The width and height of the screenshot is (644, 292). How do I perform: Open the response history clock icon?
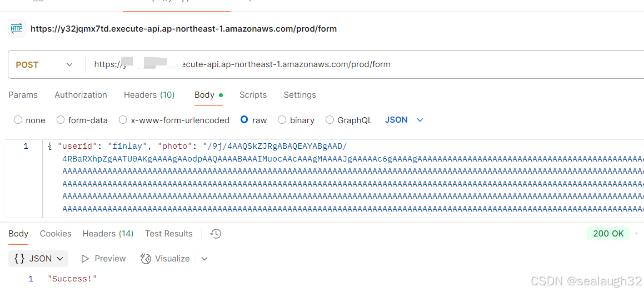click(x=216, y=234)
